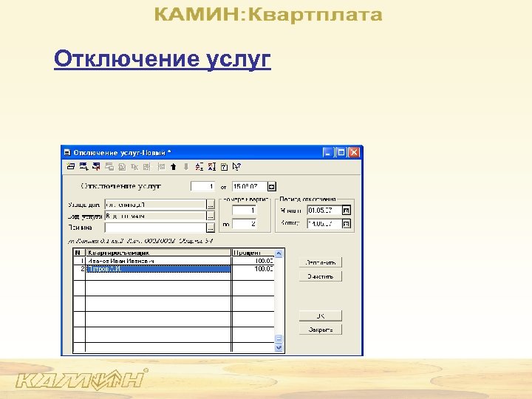The height and width of the screenshot is (399, 532).
Task: Click the period start field 01.05.07
Action: (324, 211)
